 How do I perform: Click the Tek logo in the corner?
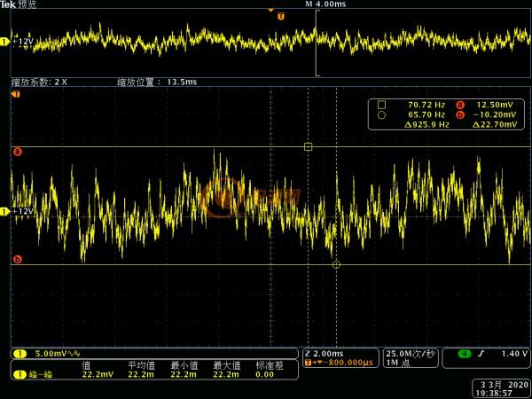coord(8,4)
